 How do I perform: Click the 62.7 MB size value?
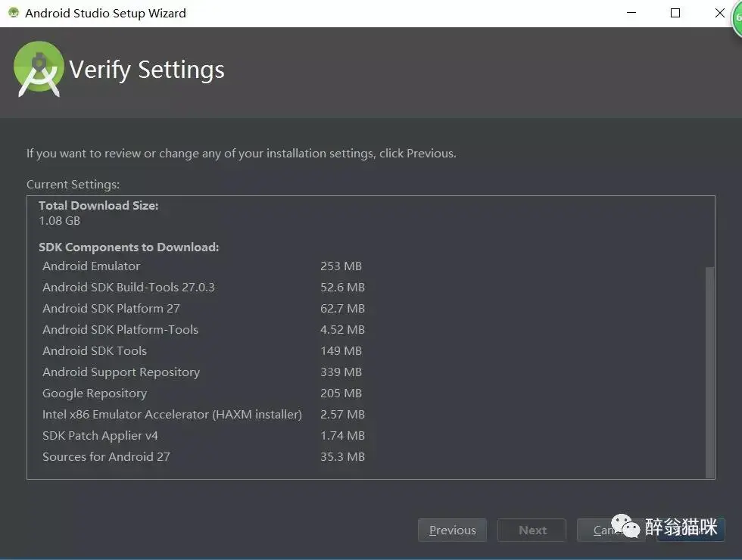click(x=342, y=309)
